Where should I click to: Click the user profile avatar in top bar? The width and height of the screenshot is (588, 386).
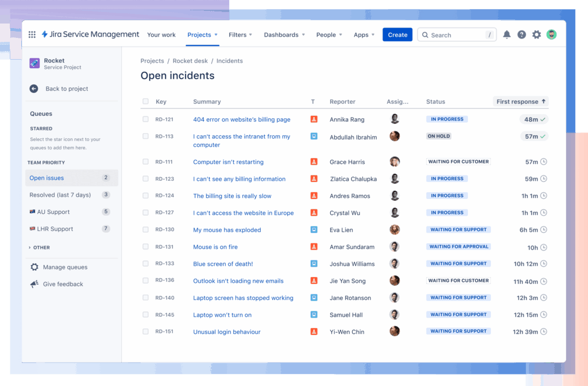[x=551, y=34]
